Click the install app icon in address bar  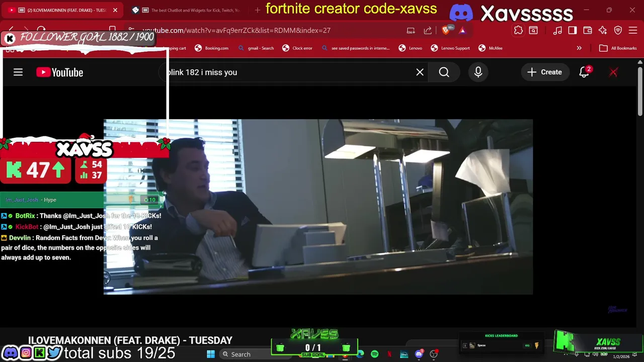click(411, 30)
